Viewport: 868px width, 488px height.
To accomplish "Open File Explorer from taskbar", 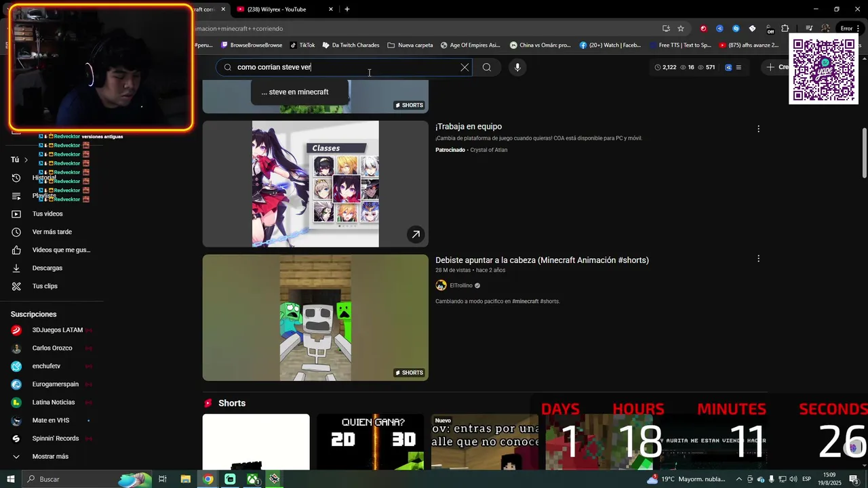I will coord(185,479).
